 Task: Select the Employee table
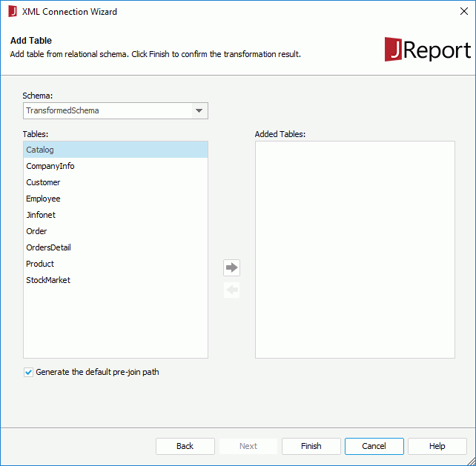(116, 199)
